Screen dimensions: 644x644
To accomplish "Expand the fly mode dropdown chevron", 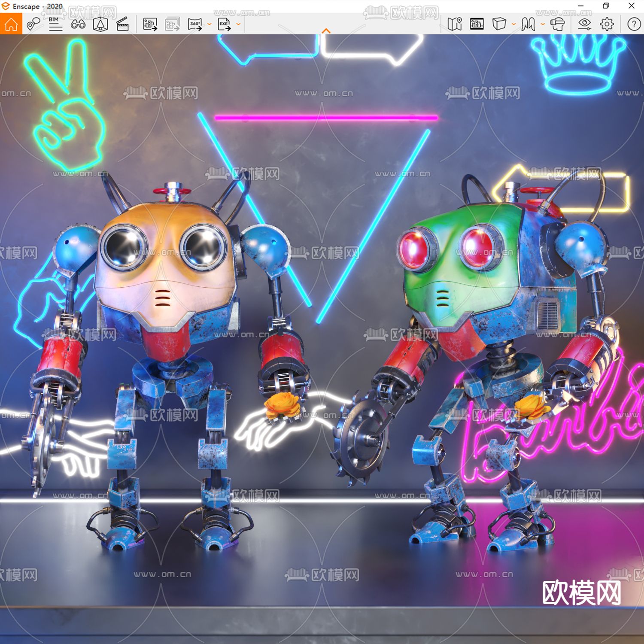I will pos(542,25).
